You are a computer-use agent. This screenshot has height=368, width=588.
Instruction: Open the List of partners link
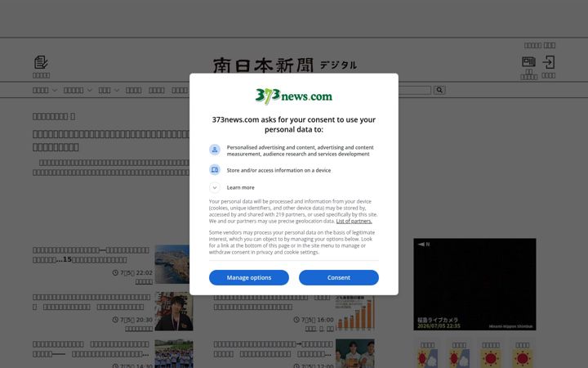tap(354, 221)
